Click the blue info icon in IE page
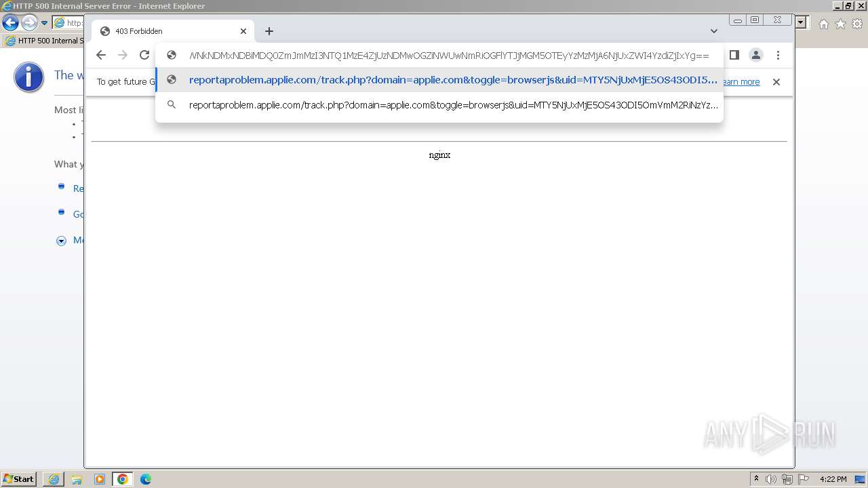 [28, 77]
